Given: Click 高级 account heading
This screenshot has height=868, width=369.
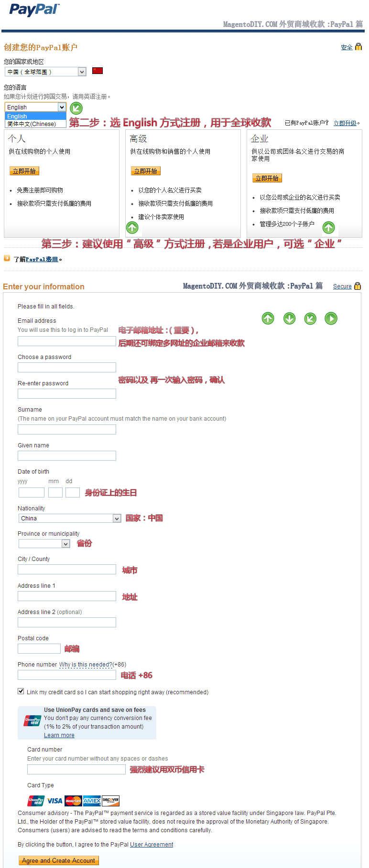Looking at the screenshot, I should coord(138,138).
